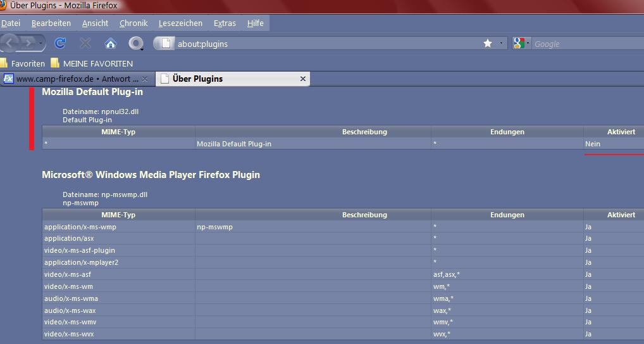Open the back/forward history dropdown arrow
This screenshot has width=644, height=344.
pyautogui.click(x=40, y=43)
